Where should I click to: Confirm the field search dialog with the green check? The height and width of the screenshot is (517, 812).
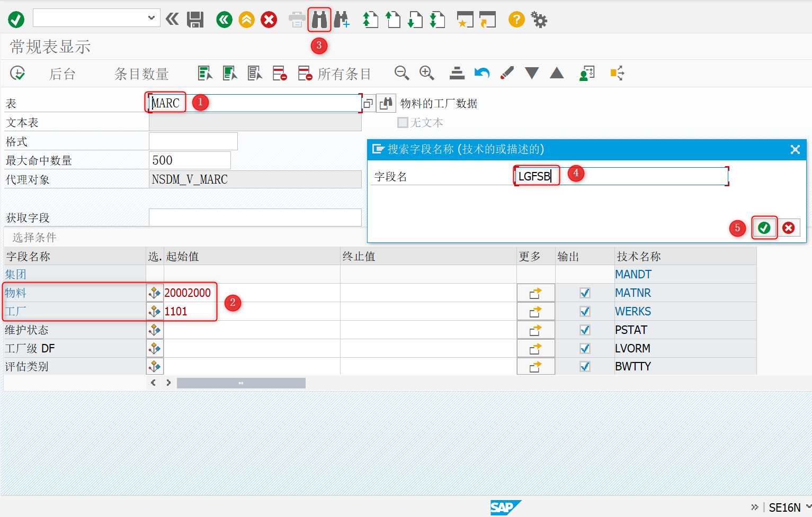click(x=764, y=228)
